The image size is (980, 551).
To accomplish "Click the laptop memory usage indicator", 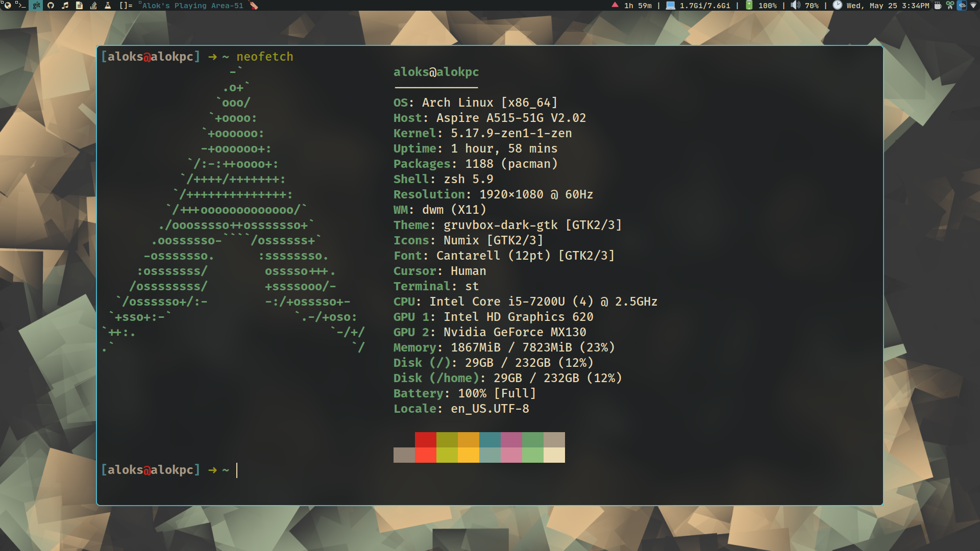I will [671, 6].
